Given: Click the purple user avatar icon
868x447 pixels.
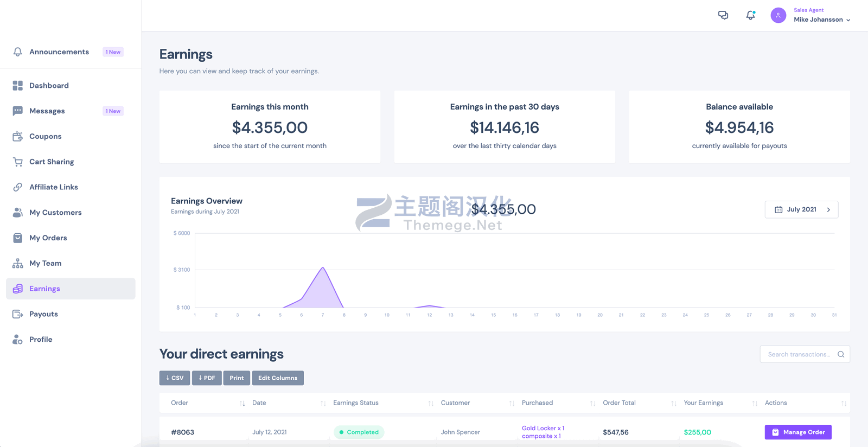Looking at the screenshot, I should [778, 15].
